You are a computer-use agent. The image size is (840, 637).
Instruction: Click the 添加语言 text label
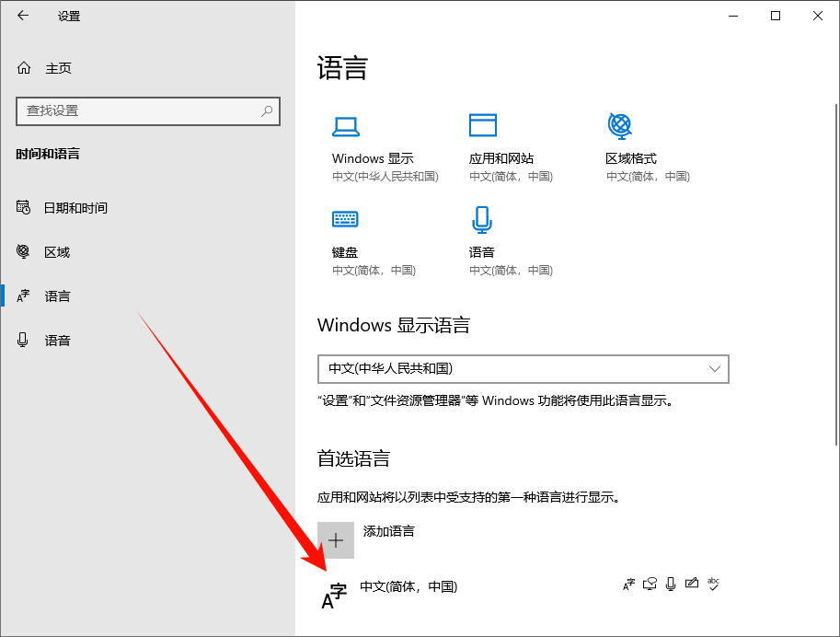coord(388,531)
